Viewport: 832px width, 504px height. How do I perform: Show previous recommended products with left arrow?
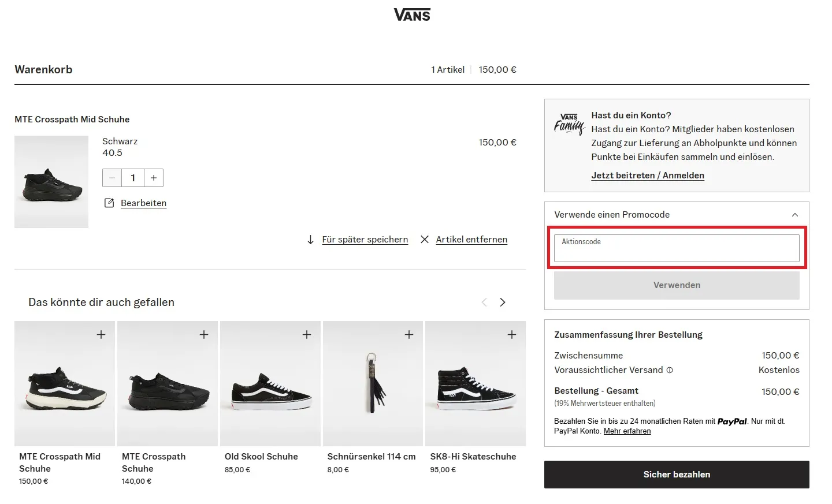click(484, 302)
